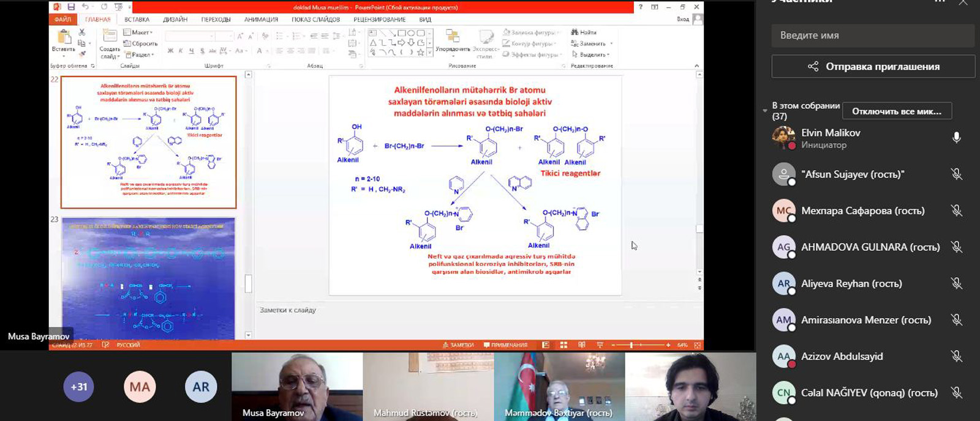Click the 'Отправка приглашения' invite button

pos(873,67)
